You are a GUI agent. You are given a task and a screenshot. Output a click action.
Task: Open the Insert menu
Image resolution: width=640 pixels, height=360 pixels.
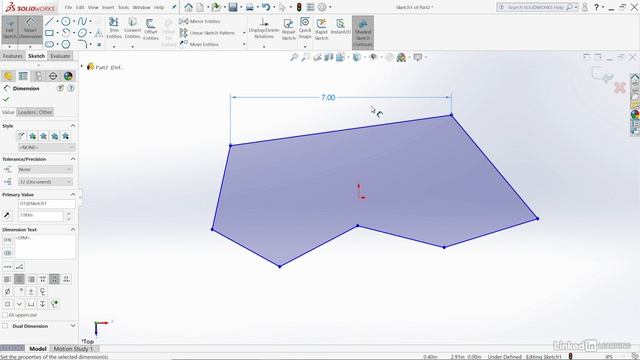[108, 7]
